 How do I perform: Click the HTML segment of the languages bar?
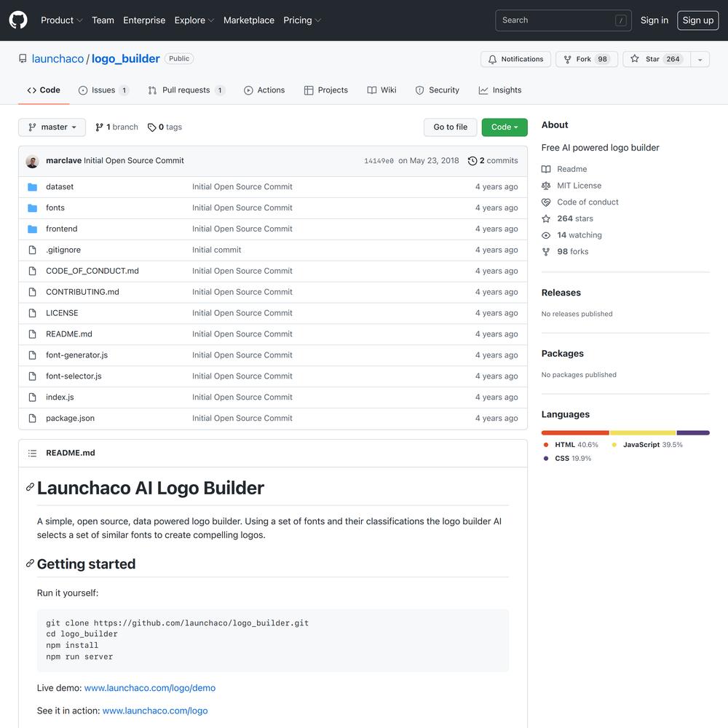575,432
